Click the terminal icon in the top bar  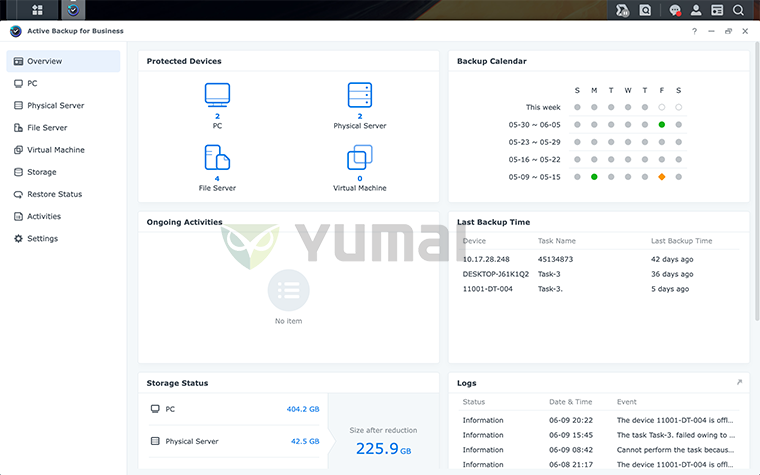pyautogui.click(x=622, y=10)
